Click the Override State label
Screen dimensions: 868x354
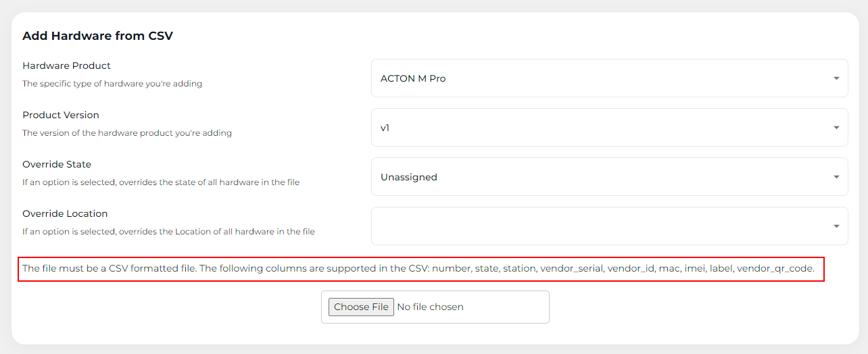click(x=57, y=164)
